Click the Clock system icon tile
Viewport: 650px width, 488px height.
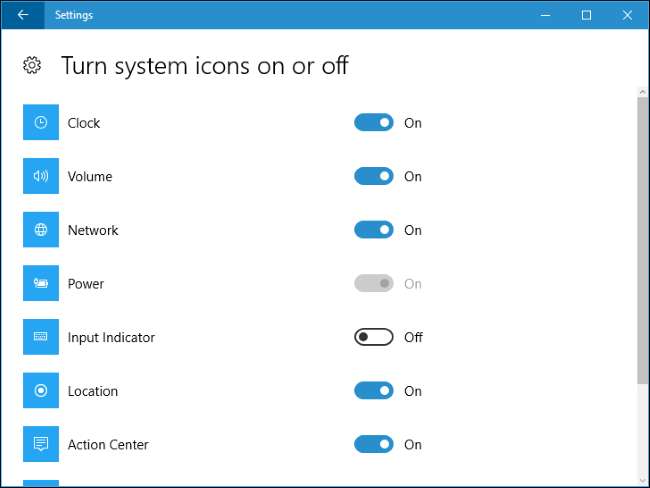pyautogui.click(x=41, y=123)
